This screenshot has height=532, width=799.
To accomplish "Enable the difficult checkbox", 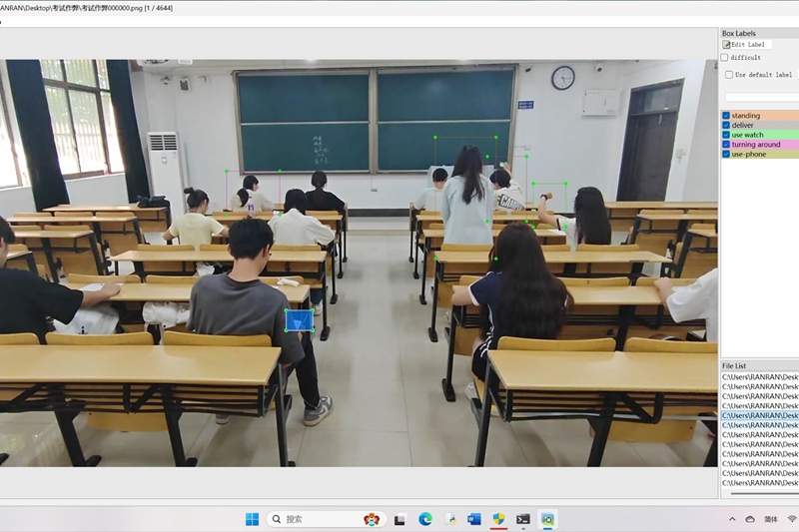I will (x=725, y=58).
